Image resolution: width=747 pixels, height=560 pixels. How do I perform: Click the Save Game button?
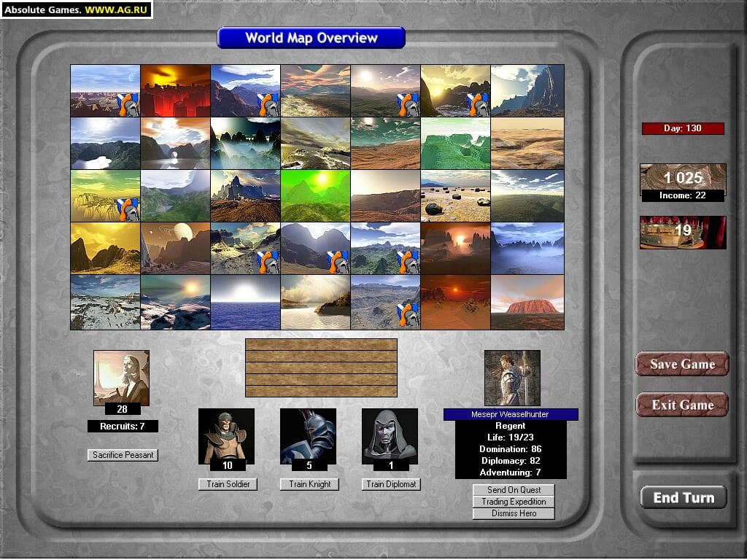682,365
